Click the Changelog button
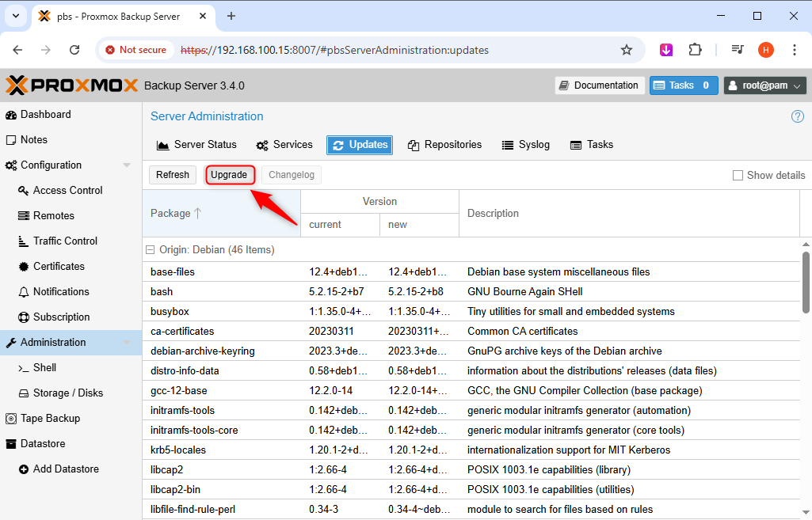The image size is (812, 520). tap(292, 175)
